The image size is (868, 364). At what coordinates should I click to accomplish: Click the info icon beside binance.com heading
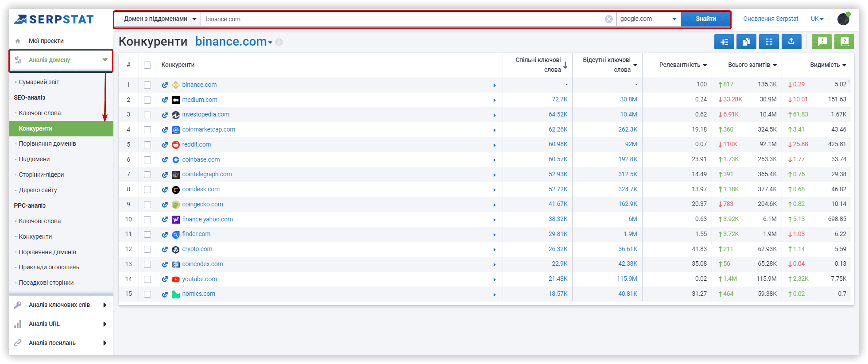[x=279, y=42]
